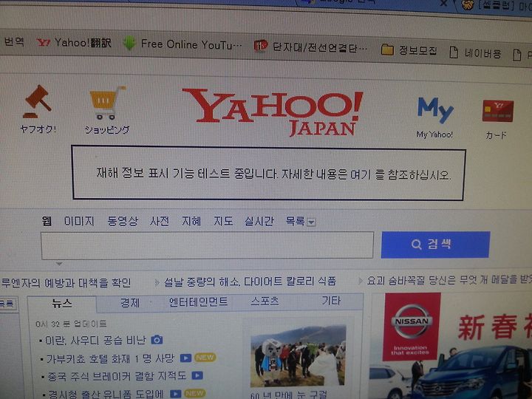The height and width of the screenshot is (399, 532).
Task: Open the 요괴 숨바꼭질 promotional link
Action: click(449, 279)
